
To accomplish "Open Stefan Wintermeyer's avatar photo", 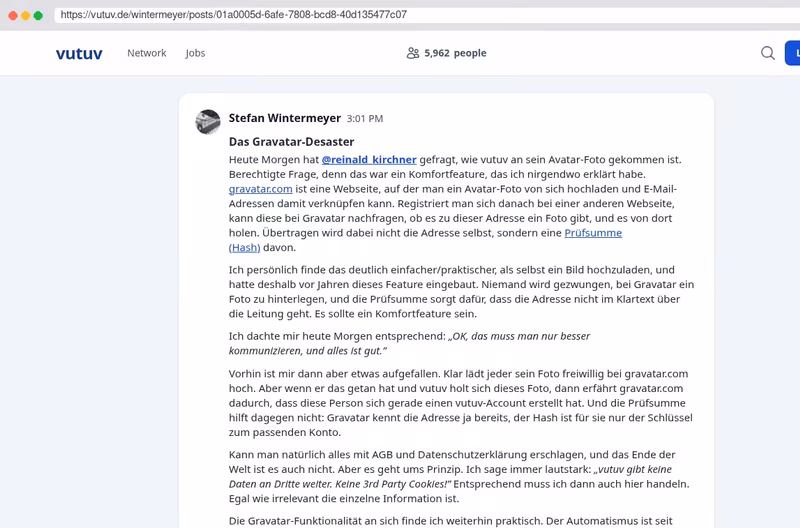I will [208, 122].
